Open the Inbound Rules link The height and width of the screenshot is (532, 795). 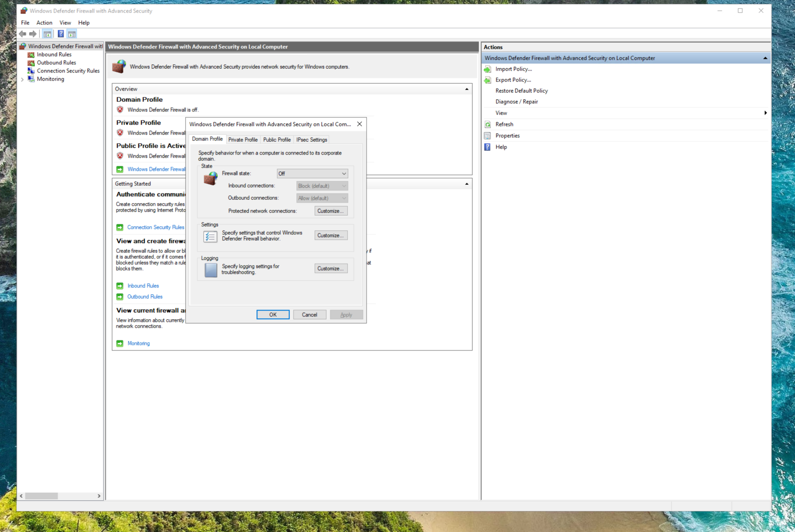coord(143,286)
